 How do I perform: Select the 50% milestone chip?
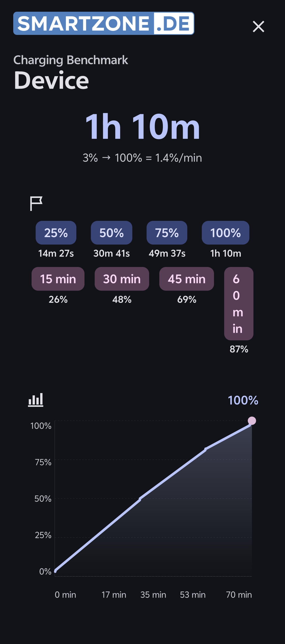(111, 233)
